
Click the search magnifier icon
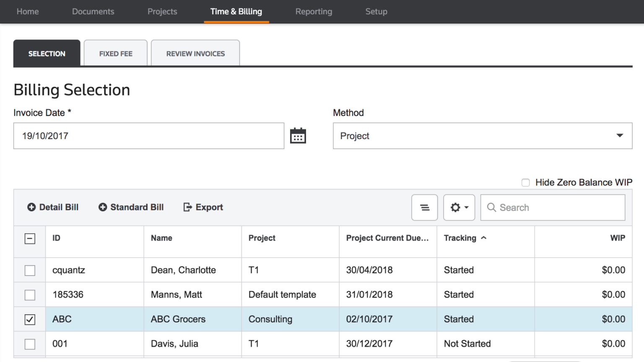click(491, 207)
